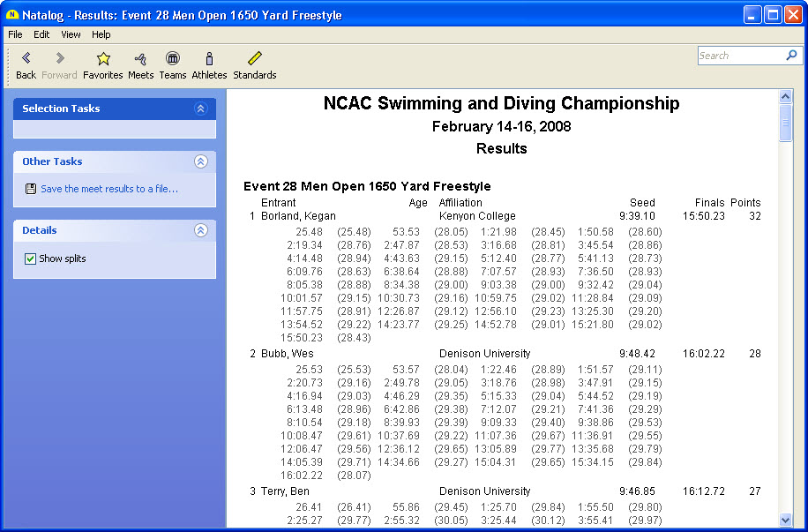Click the scrollbar up arrow
808x532 pixels.
[785, 95]
